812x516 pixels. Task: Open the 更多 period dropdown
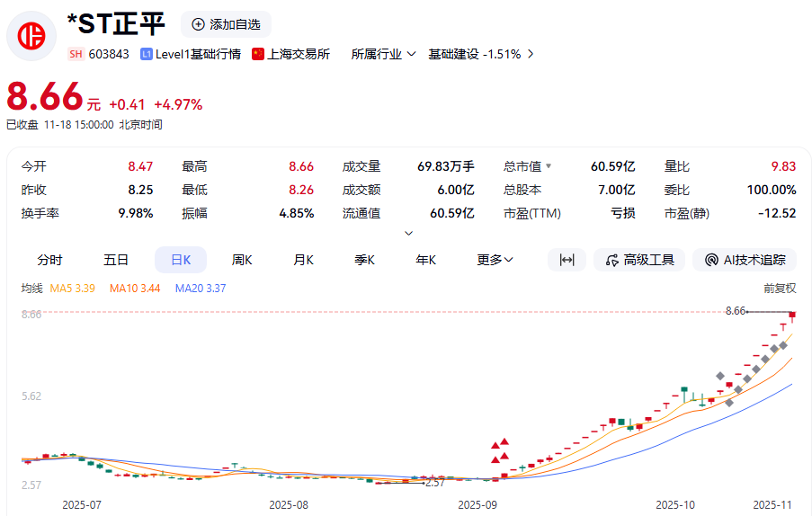point(495,260)
